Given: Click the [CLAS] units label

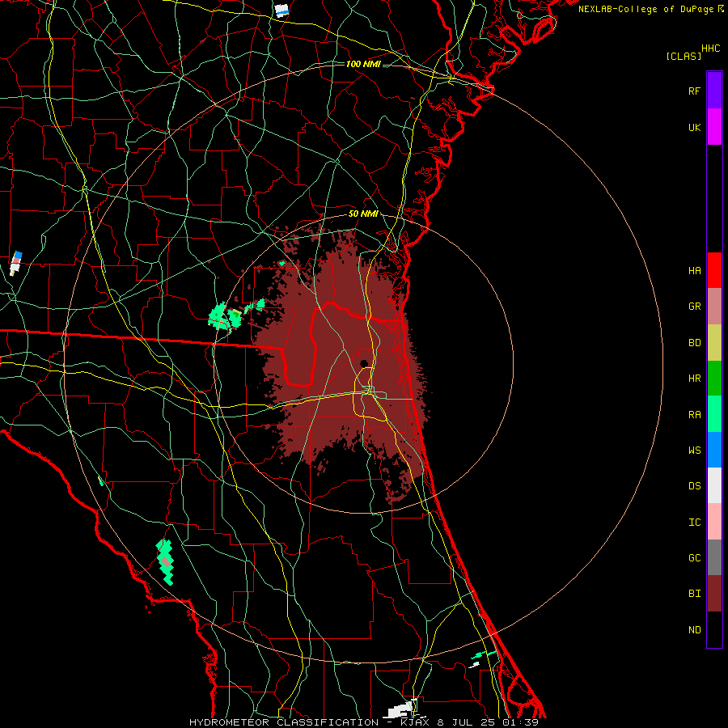Looking at the screenshot, I should coord(684,56).
